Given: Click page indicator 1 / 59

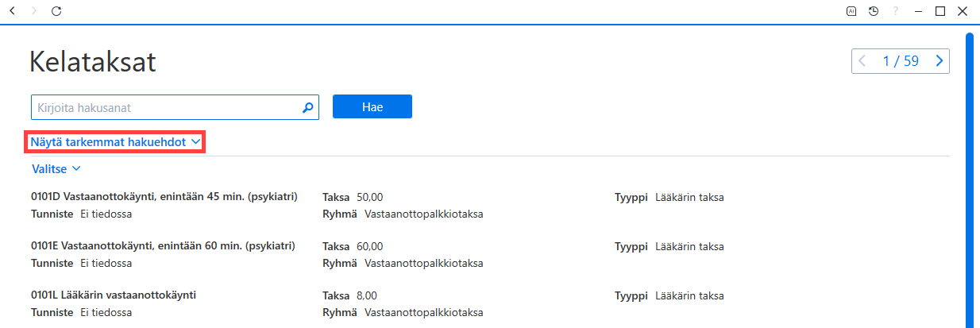Looking at the screenshot, I should (x=901, y=61).
